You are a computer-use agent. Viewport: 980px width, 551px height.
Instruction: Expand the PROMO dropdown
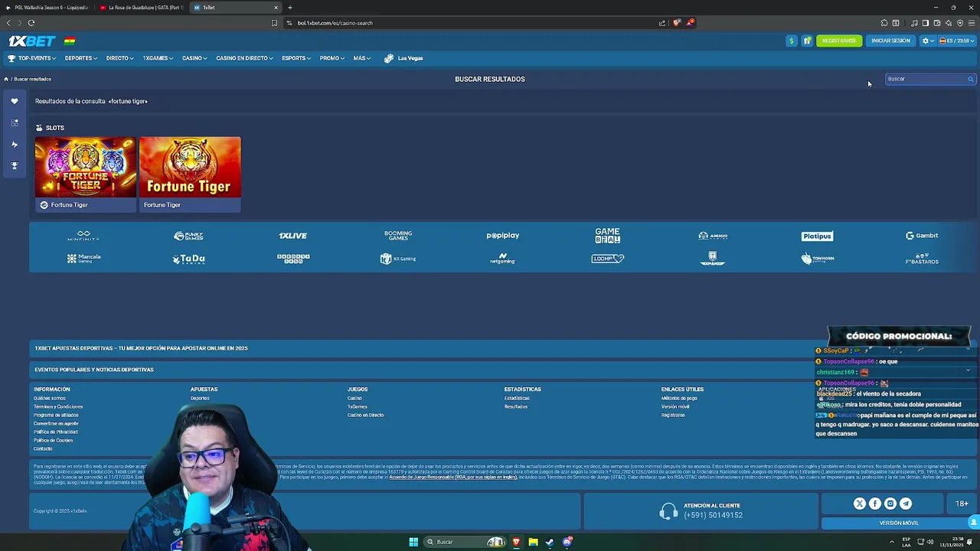(332, 58)
